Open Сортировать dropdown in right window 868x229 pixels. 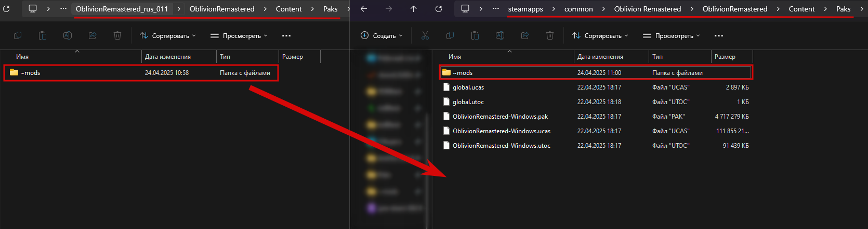[x=600, y=35]
